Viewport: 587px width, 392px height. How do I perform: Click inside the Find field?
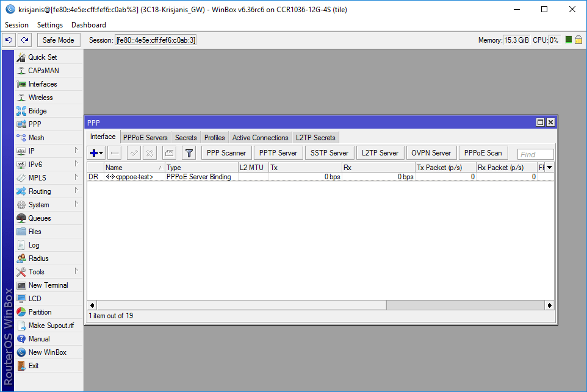535,154
